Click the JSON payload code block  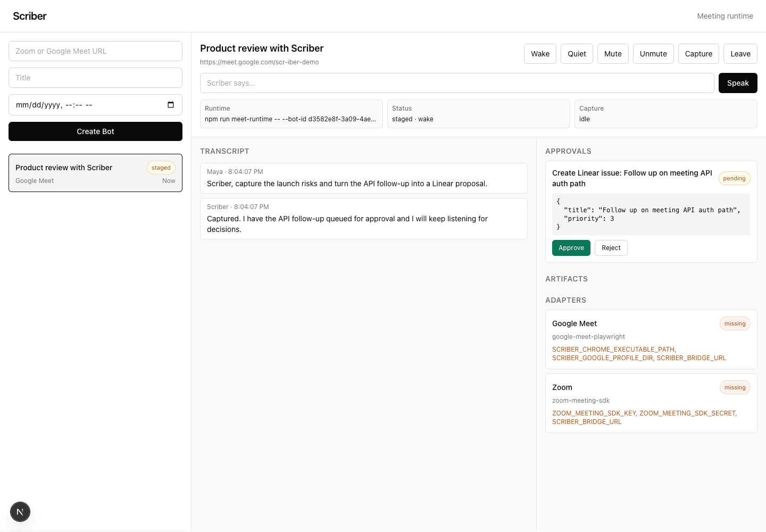(x=651, y=214)
